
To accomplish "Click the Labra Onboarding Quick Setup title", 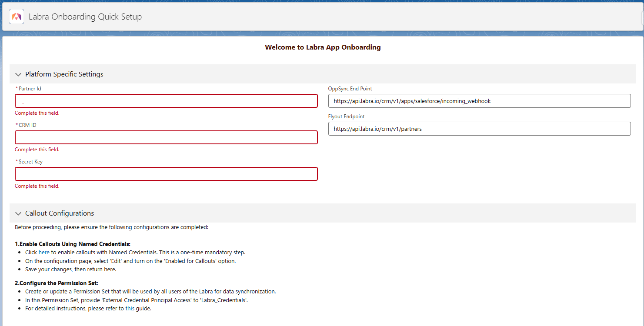I will click(85, 17).
